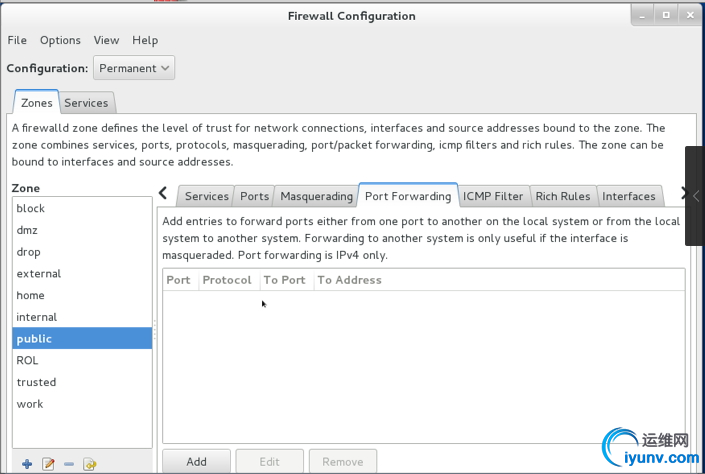Open the File menu
705x474 pixels.
coord(17,40)
